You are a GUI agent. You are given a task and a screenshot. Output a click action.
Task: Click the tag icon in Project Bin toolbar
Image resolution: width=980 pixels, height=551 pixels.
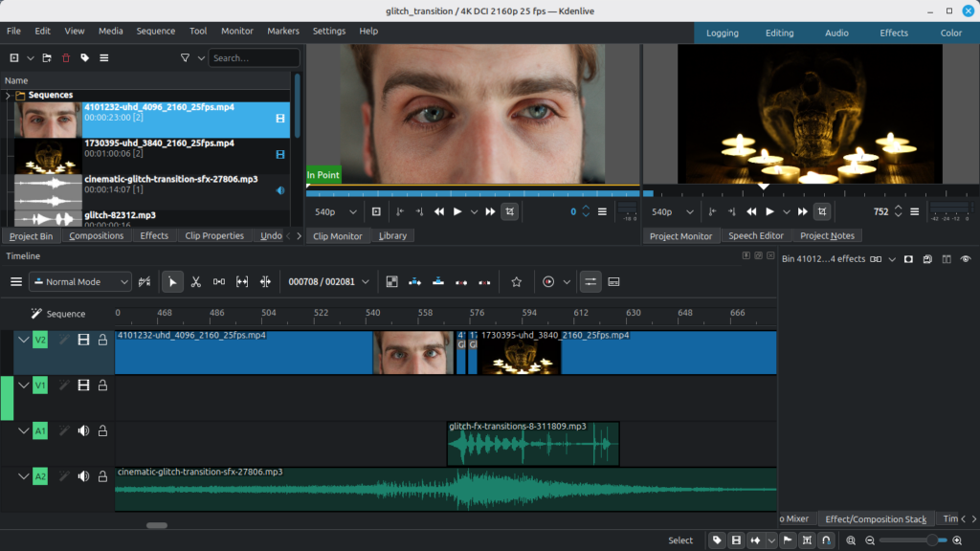(x=85, y=58)
